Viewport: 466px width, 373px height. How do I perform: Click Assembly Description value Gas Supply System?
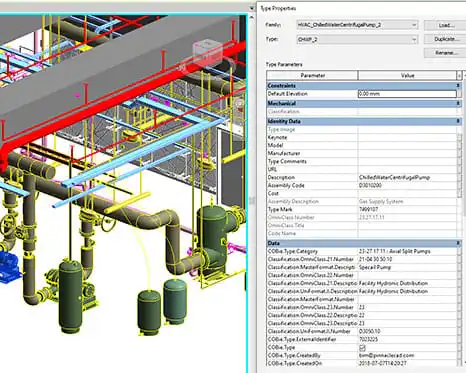tap(381, 201)
